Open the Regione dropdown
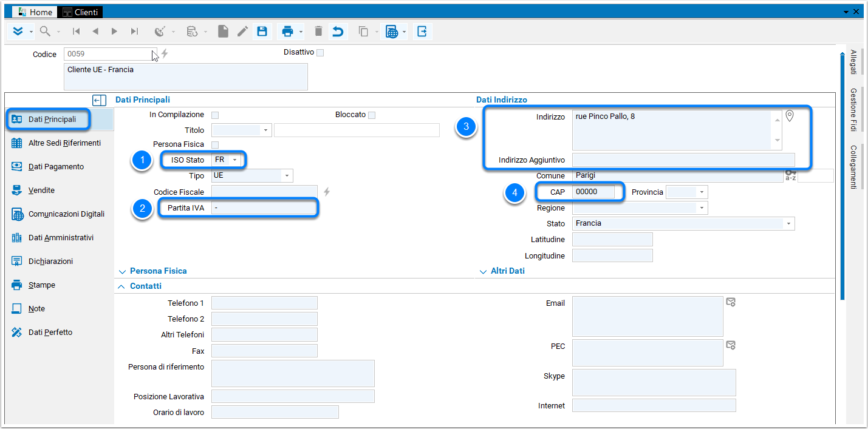Image resolution: width=868 pixels, height=429 pixels. (702, 208)
